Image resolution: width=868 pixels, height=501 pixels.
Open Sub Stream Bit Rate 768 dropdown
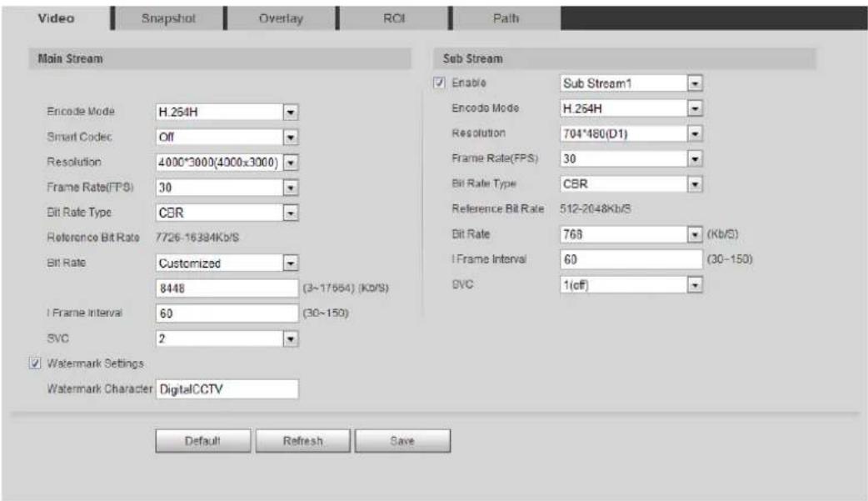(x=631, y=234)
